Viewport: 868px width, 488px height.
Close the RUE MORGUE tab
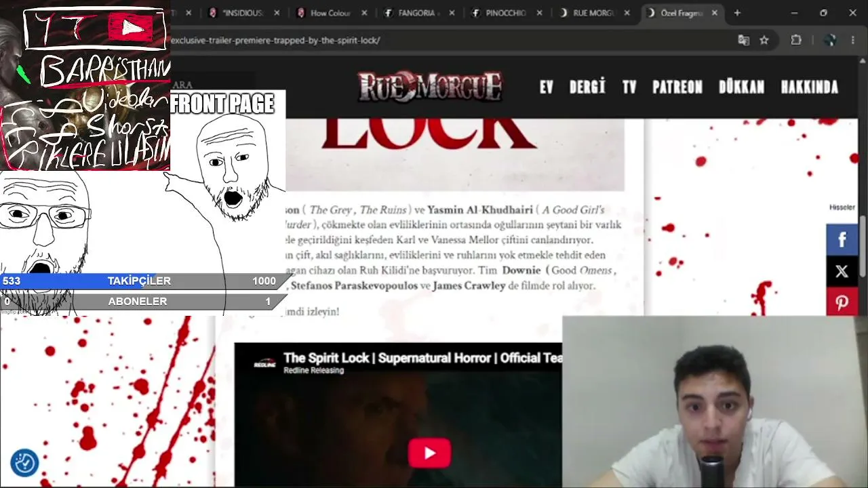click(x=627, y=13)
